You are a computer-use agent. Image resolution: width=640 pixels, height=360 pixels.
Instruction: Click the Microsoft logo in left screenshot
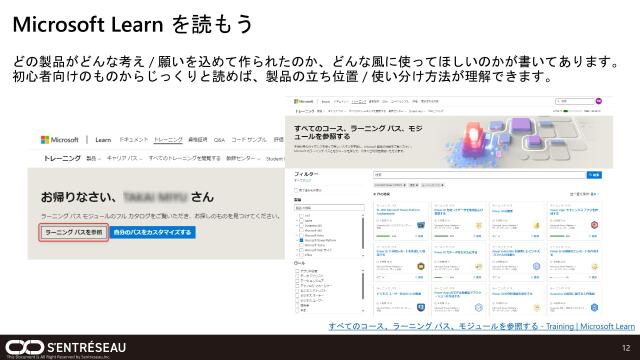pyautogui.click(x=60, y=140)
